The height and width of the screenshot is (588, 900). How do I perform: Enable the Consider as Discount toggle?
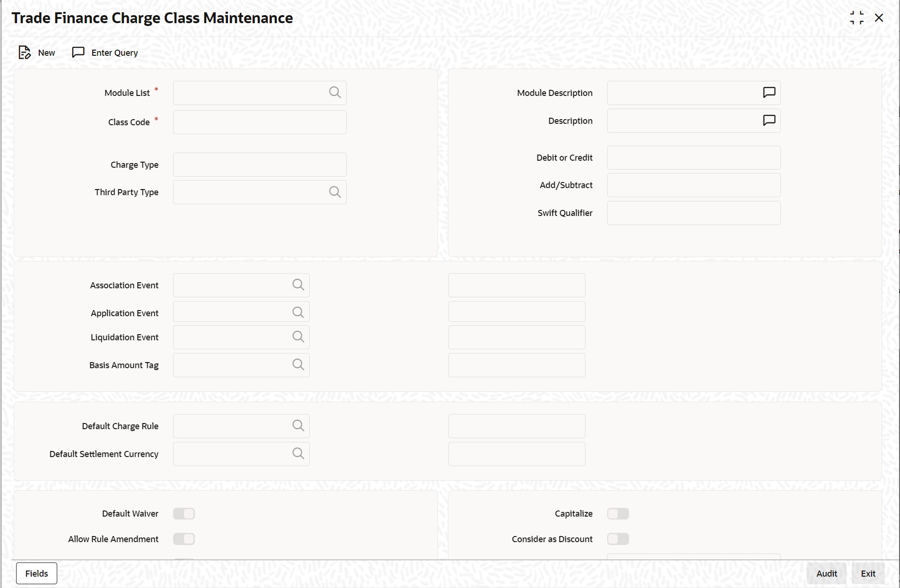[618, 539]
